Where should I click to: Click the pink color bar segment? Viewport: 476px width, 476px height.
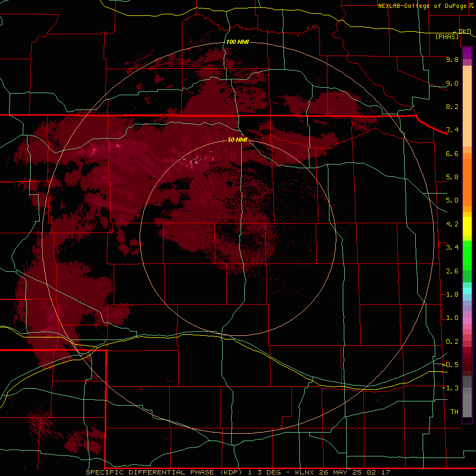467,321
